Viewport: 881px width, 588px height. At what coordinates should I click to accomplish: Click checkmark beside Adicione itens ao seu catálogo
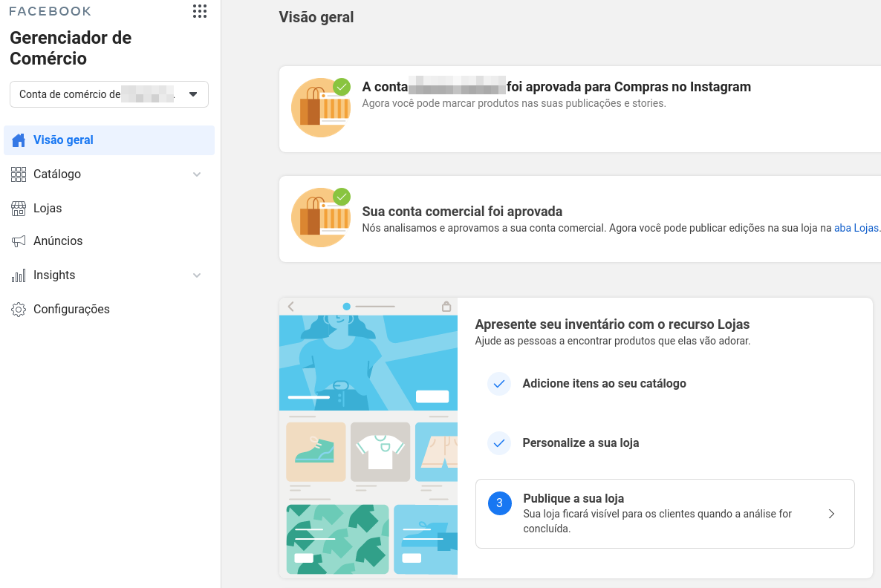point(499,384)
